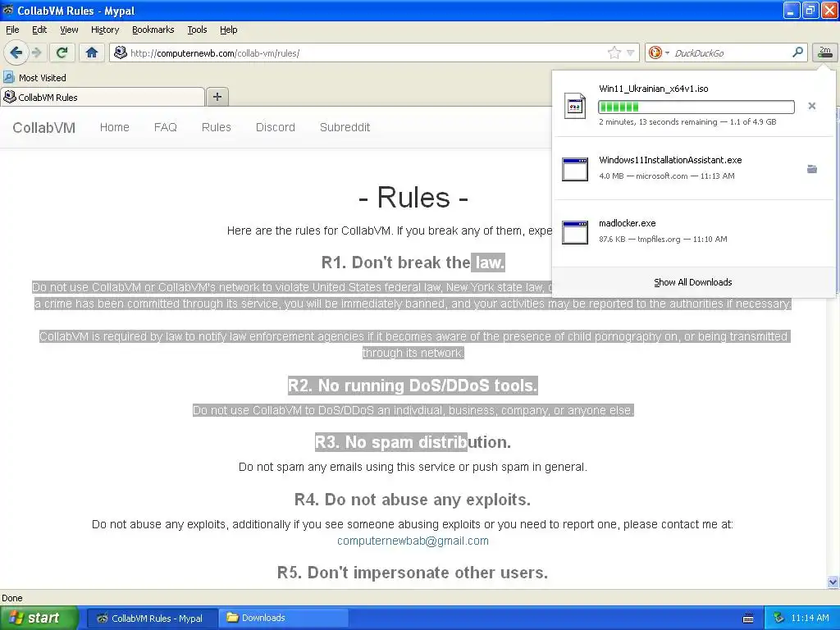Click the R3. No spam distribution heading
The width and height of the screenshot is (840, 630).
coord(413,442)
